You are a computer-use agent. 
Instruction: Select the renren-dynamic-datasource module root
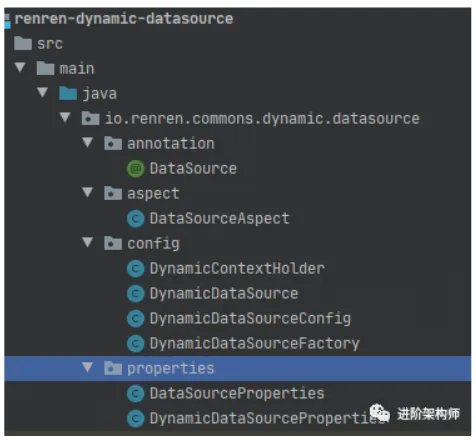(x=124, y=19)
